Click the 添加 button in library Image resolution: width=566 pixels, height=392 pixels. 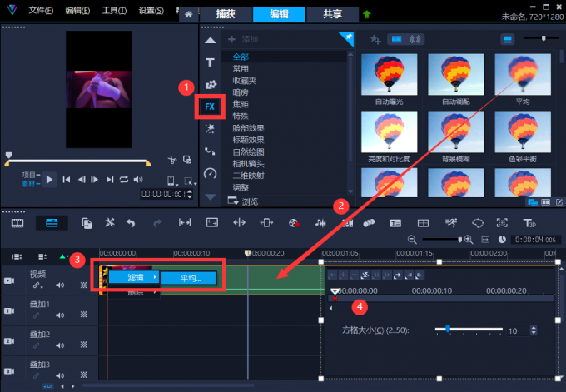pos(243,39)
